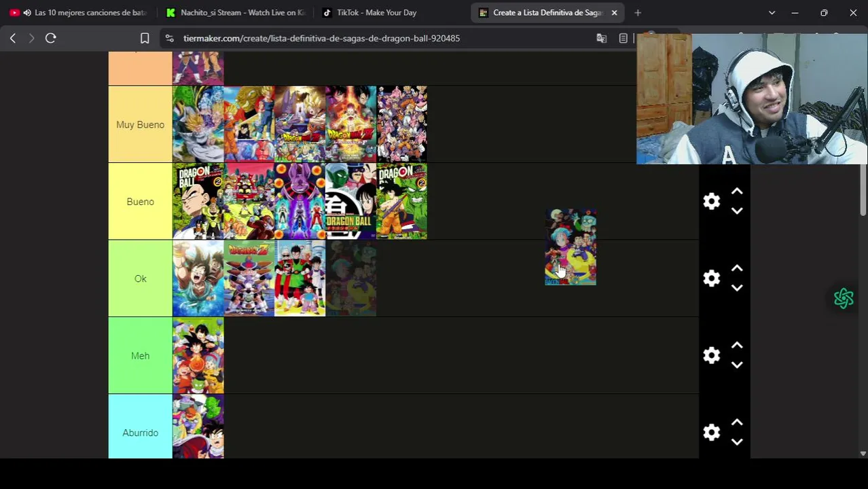Image resolution: width=868 pixels, height=489 pixels.
Task: Click the Muy Bueno tier label
Action: pyautogui.click(x=141, y=124)
